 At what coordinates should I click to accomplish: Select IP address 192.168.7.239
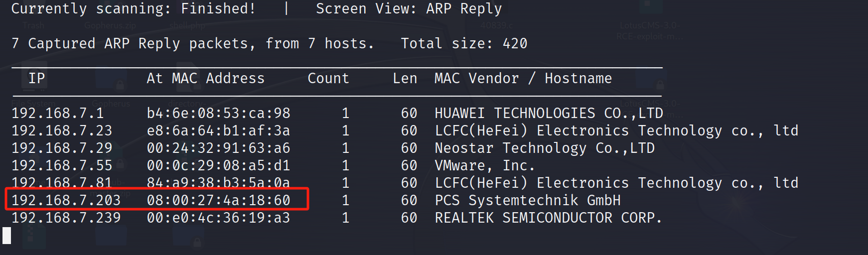(x=66, y=218)
